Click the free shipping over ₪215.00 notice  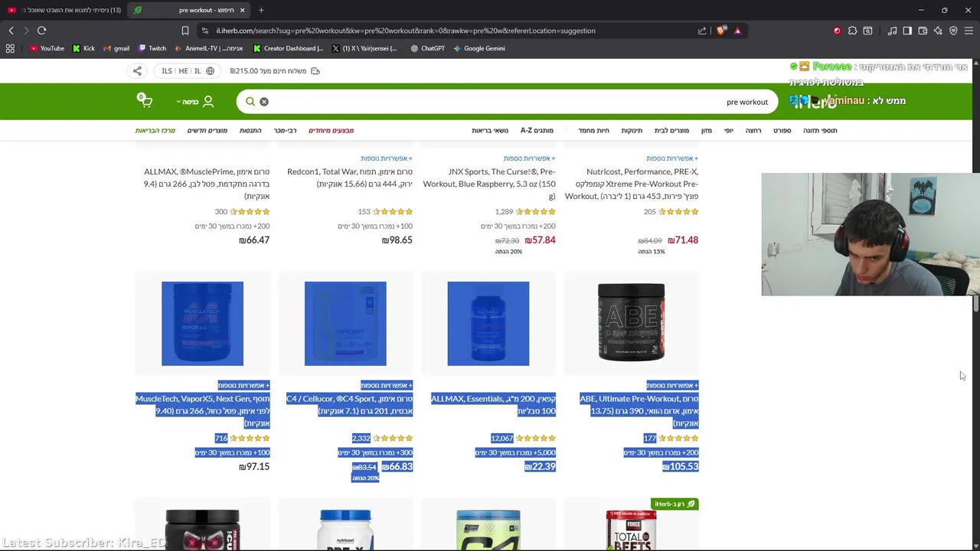click(275, 71)
